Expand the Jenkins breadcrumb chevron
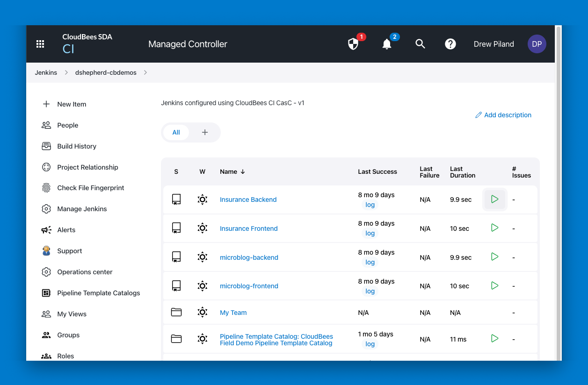The height and width of the screenshot is (385, 588). 66,72
